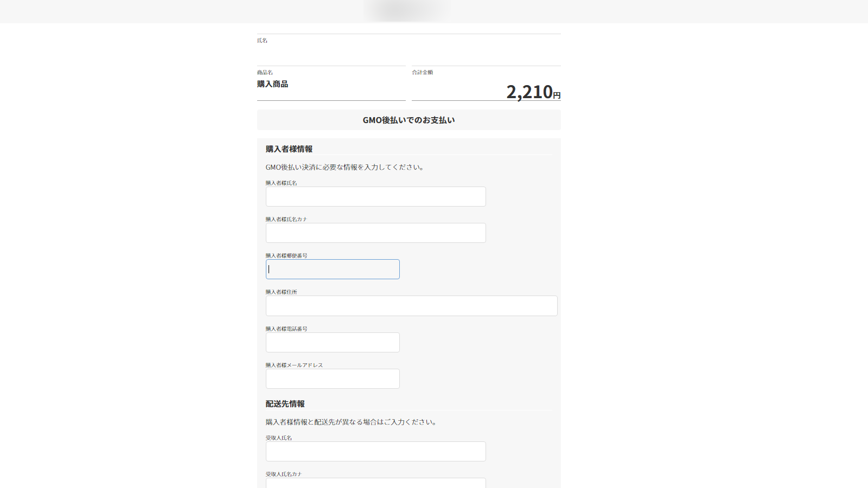868x488 pixels.
Task: Click the text 購入者様情報と配送先が異なる場合はご入力ください。
Action: (352, 422)
